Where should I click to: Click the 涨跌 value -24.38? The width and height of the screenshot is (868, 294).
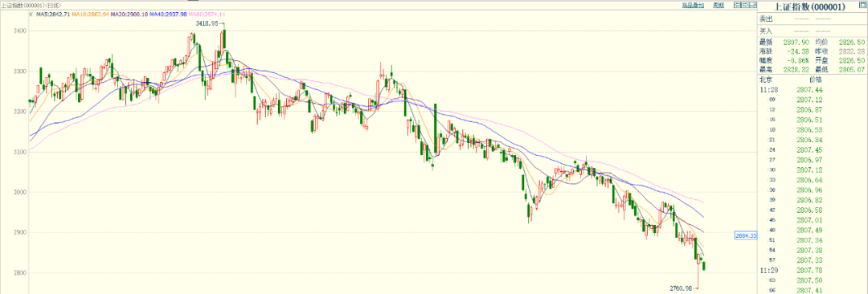click(x=798, y=51)
